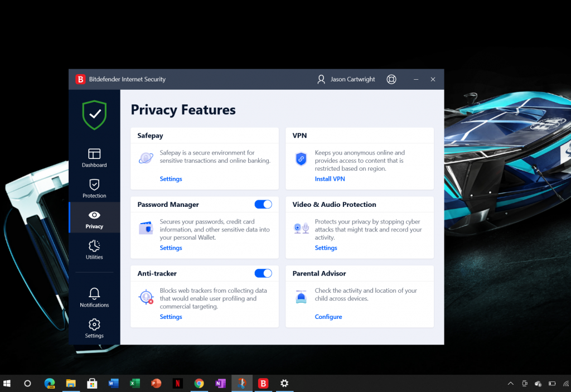Open Bitdefender Settings via the sidebar gear
This screenshot has width=571, height=392.
pos(94,328)
